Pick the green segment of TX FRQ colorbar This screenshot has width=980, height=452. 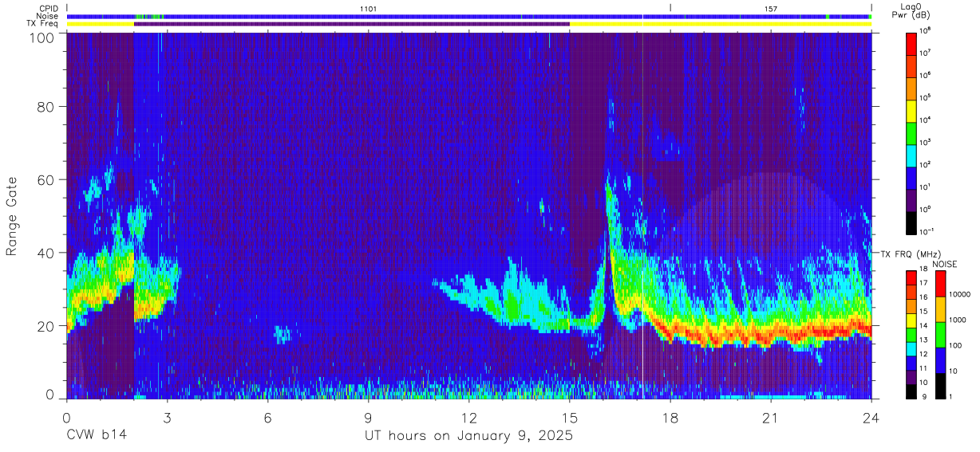tap(912, 334)
